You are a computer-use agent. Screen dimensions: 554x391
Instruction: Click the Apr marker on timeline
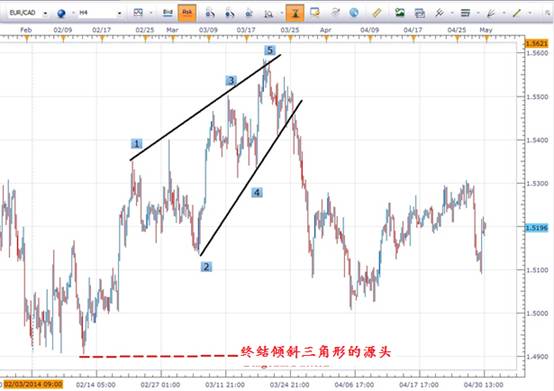click(x=325, y=30)
